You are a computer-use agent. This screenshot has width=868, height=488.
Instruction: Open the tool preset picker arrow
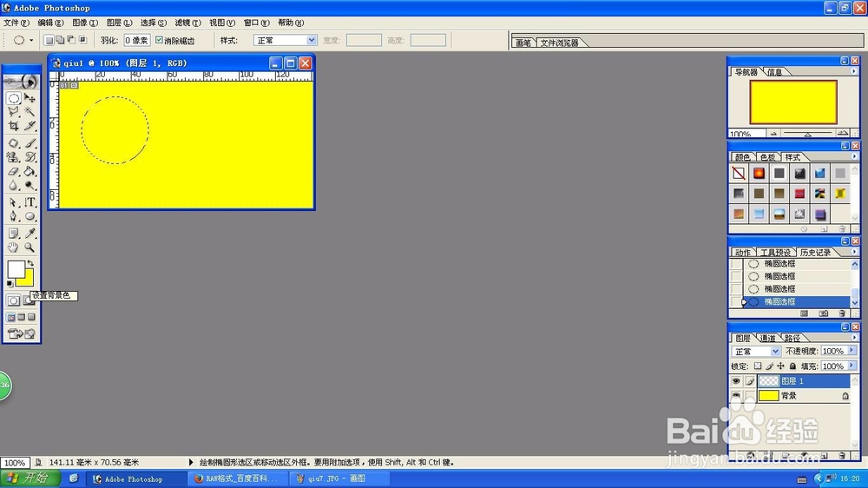tap(31, 41)
